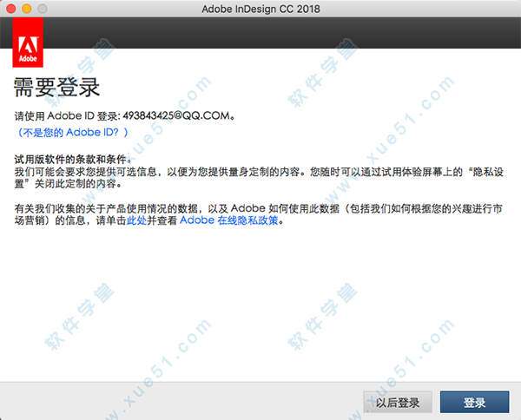Viewport: 521px width, 420px height.
Task: Open the Adobe 在线隐私政策 link
Action: 229,220
